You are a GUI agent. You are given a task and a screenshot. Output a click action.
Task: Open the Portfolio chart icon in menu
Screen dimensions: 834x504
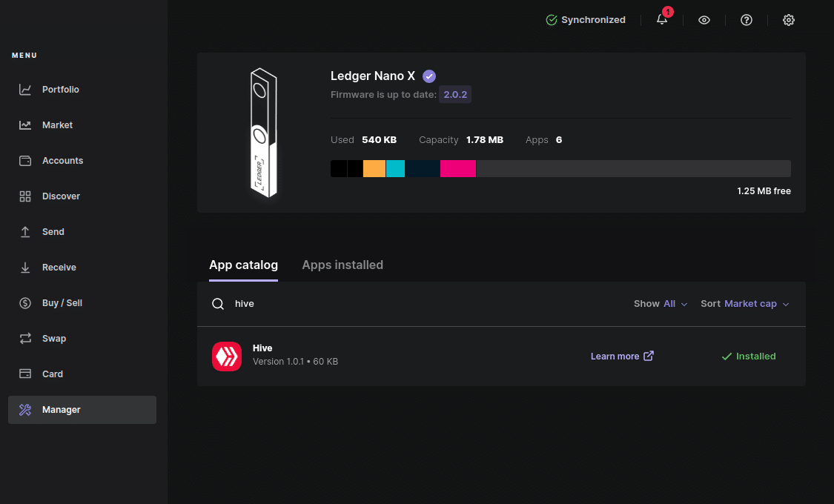pyautogui.click(x=25, y=90)
